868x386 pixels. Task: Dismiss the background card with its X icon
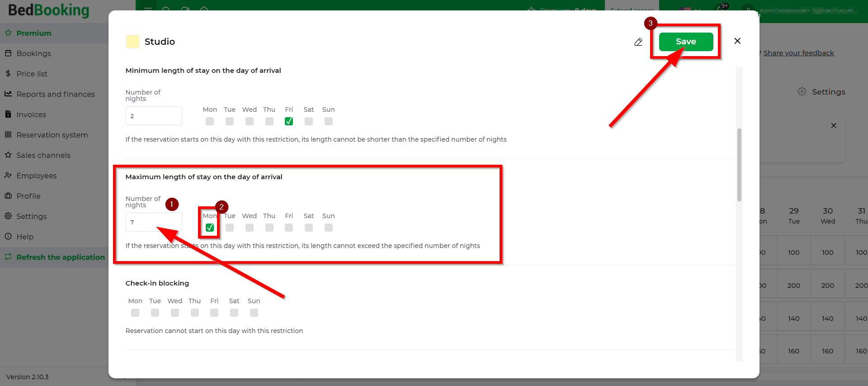click(x=834, y=125)
